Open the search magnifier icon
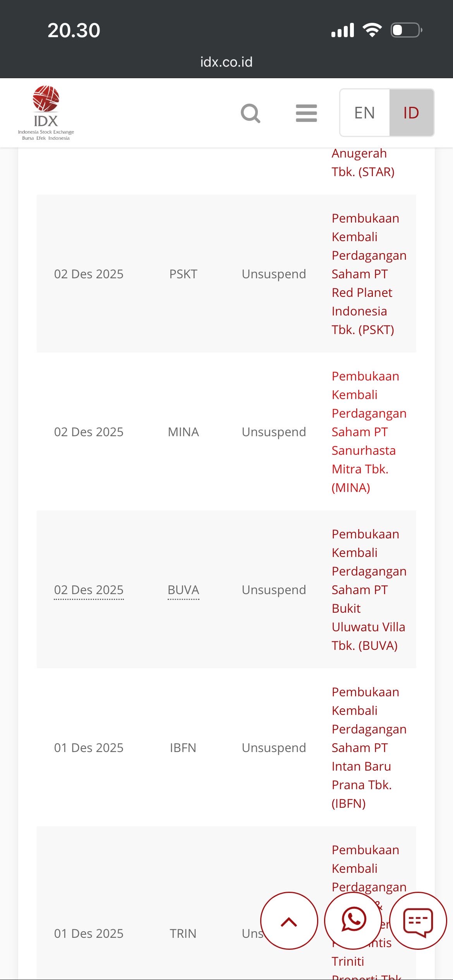453x980 pixels. pyautogui.click(x=251, y=113)
